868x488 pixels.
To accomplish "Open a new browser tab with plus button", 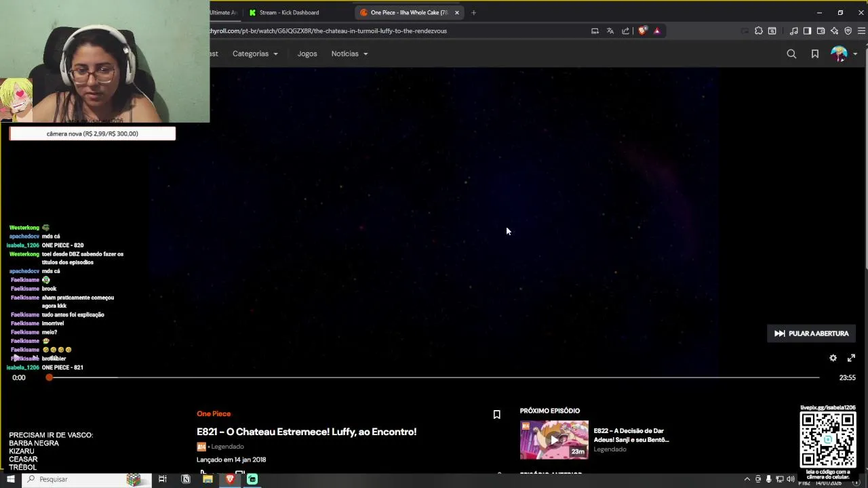I will [x=473, y=12].
